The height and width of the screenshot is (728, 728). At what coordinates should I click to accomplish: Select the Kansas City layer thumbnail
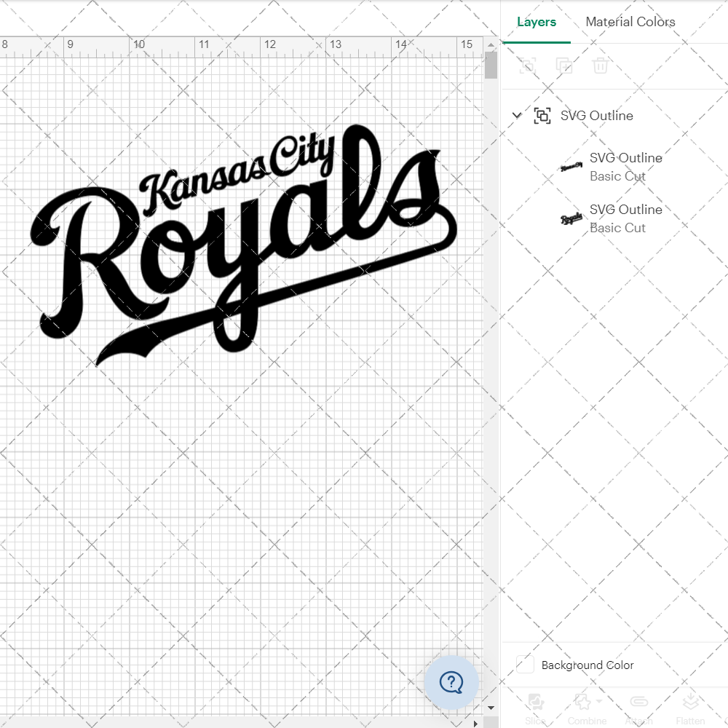[x=571, y=167]
